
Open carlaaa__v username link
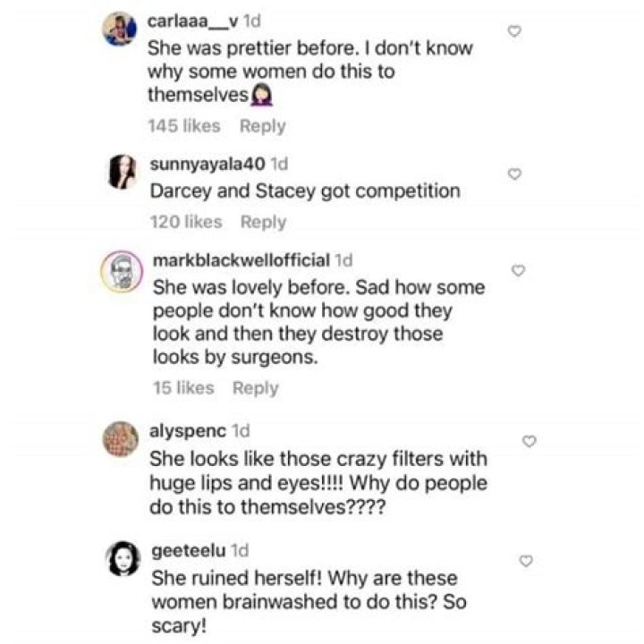click(192, 21)
